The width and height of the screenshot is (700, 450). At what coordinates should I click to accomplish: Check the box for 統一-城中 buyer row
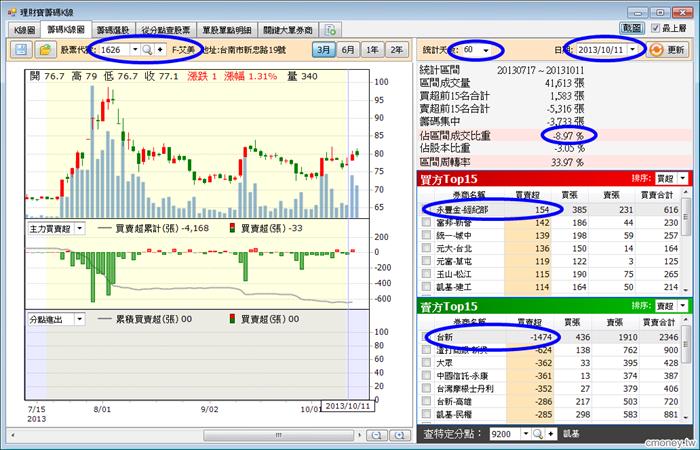[426, 235]
